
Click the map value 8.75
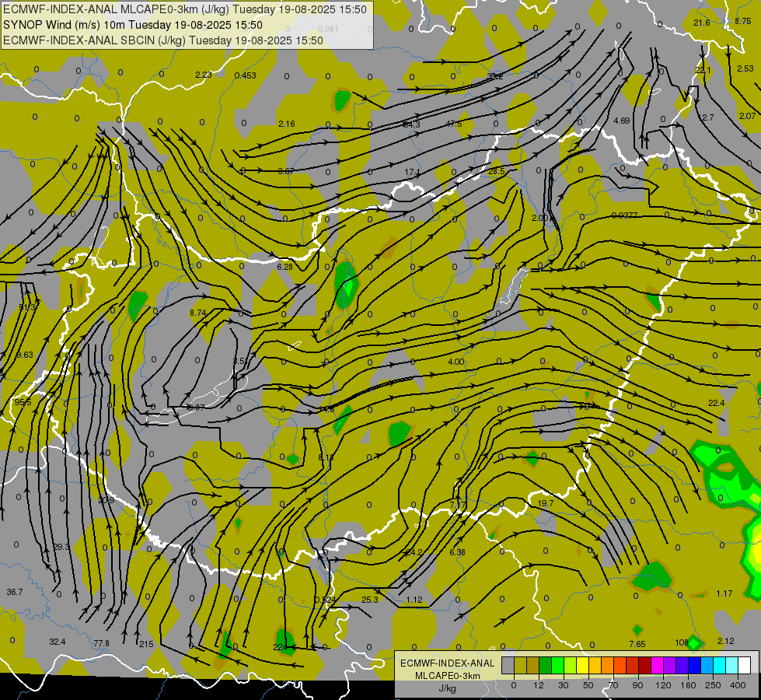[742, 21]
